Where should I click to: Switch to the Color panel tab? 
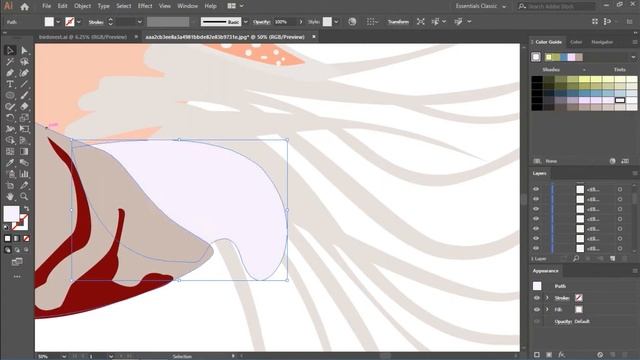(576, 42)
